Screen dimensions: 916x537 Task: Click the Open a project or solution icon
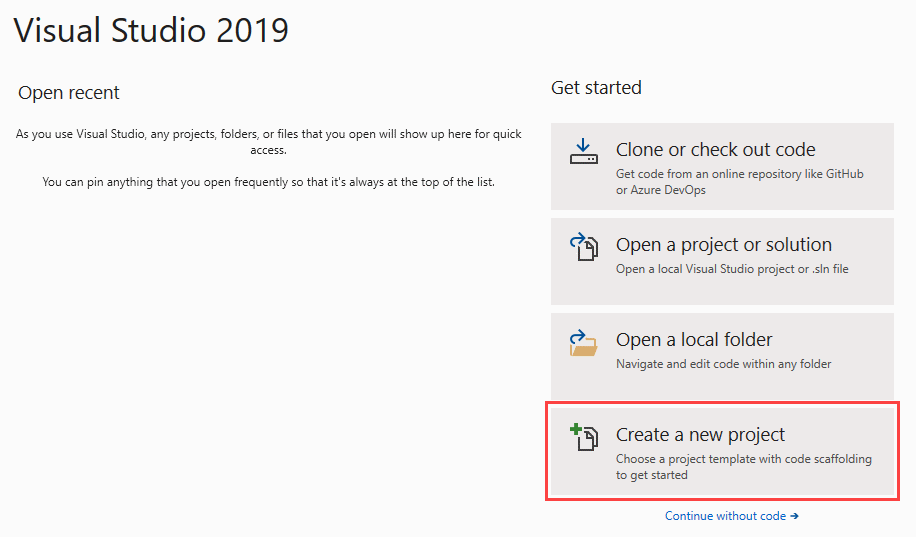point(583,247)
